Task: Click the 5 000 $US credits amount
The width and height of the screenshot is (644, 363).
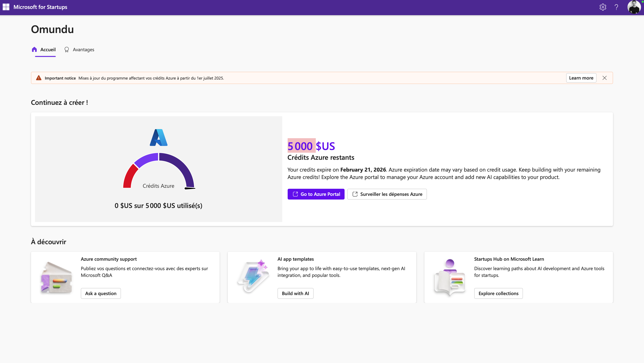Action: tap(311, 146)
